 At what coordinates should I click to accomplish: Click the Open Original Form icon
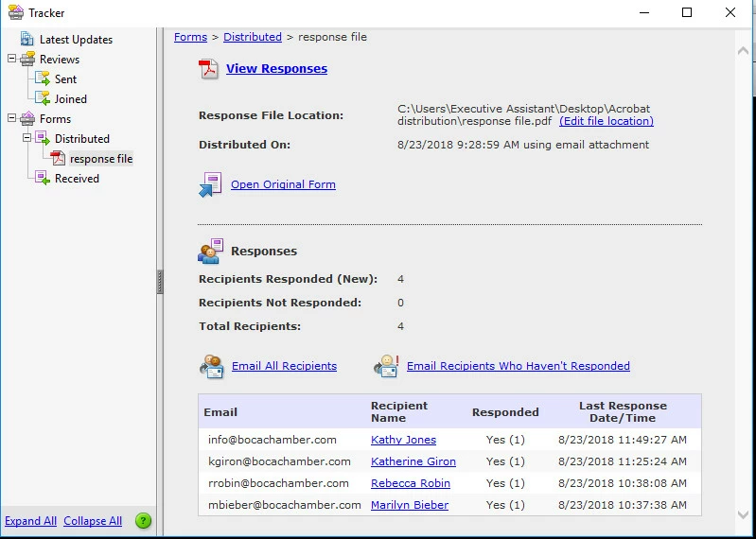[x=210, y=184]
